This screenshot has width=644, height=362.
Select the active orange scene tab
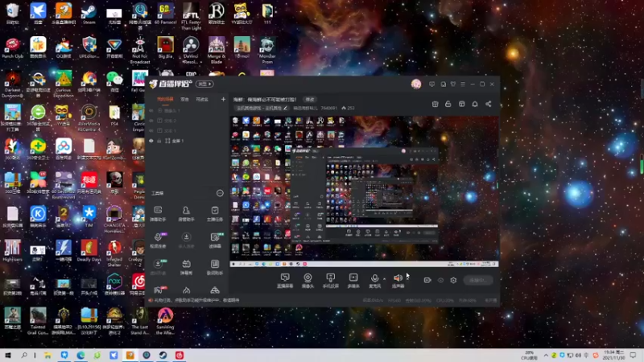(165, 99)
